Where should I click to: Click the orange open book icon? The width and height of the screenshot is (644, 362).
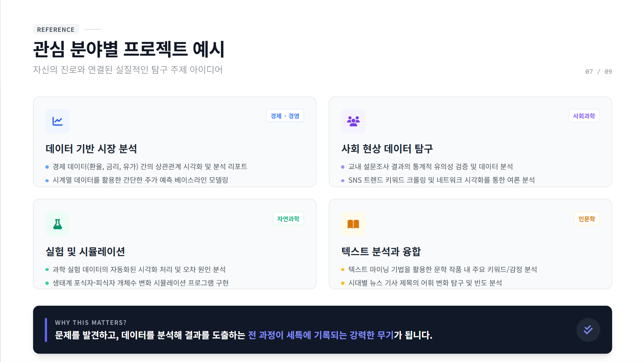tap(353, 224)
